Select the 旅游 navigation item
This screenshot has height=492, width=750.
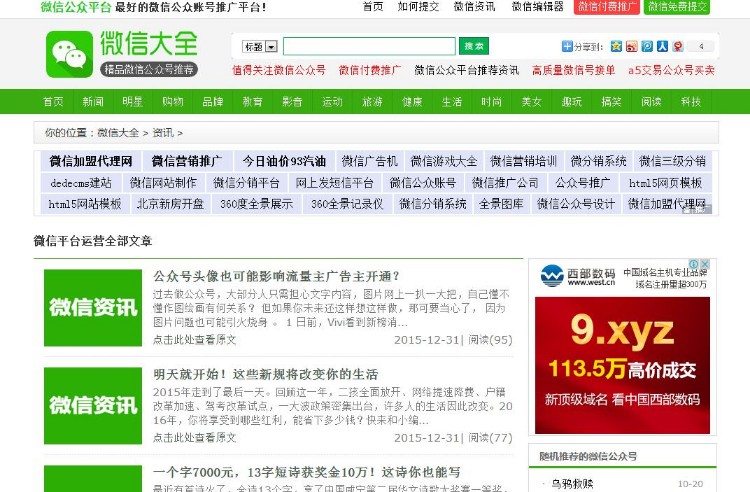372,101
